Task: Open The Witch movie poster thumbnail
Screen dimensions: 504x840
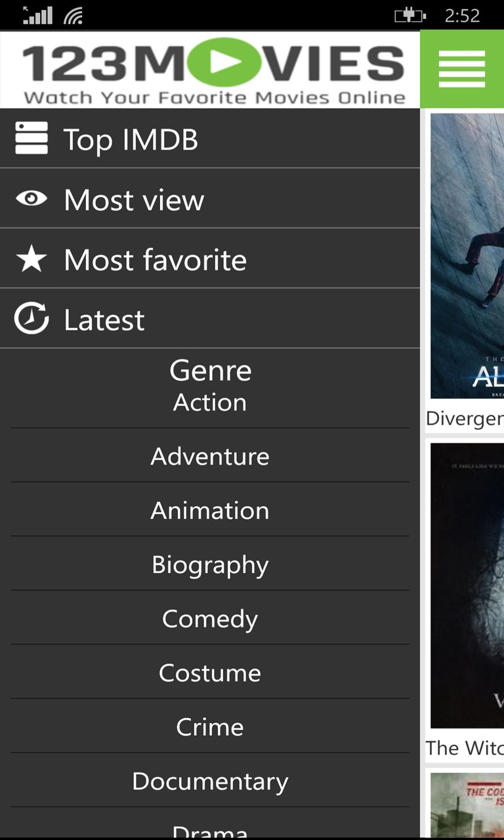Action: (x=467, y=585)
